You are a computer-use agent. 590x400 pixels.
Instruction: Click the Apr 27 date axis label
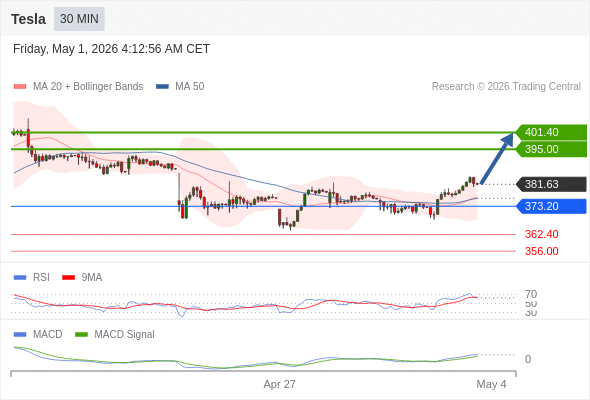pos(279,384)
